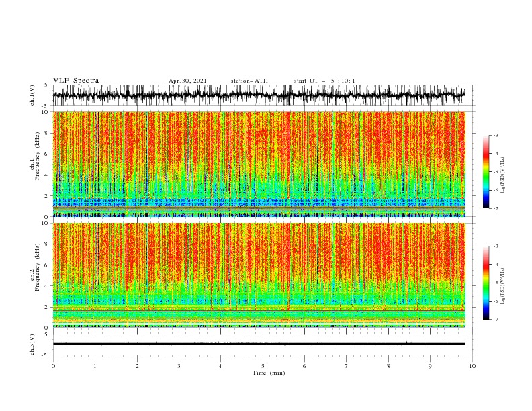Screen dimensions: 532x411
Task: Click tick label '10' on the Time axis
Action: pos(472,366)
